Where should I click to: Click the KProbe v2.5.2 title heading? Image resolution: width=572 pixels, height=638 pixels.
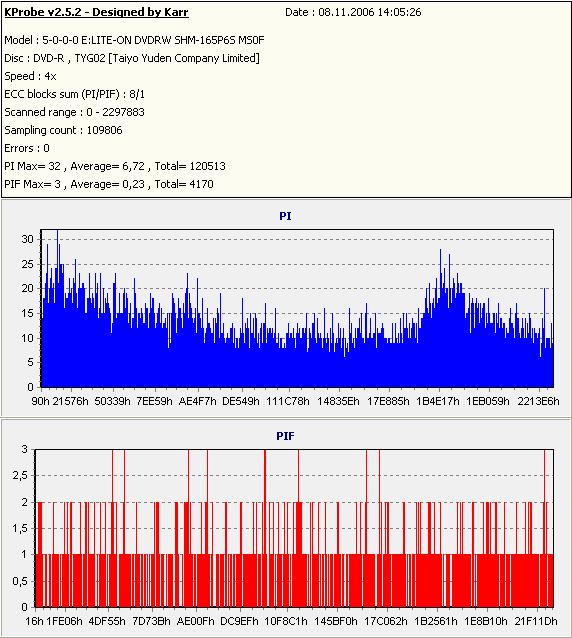click(96, 12)
